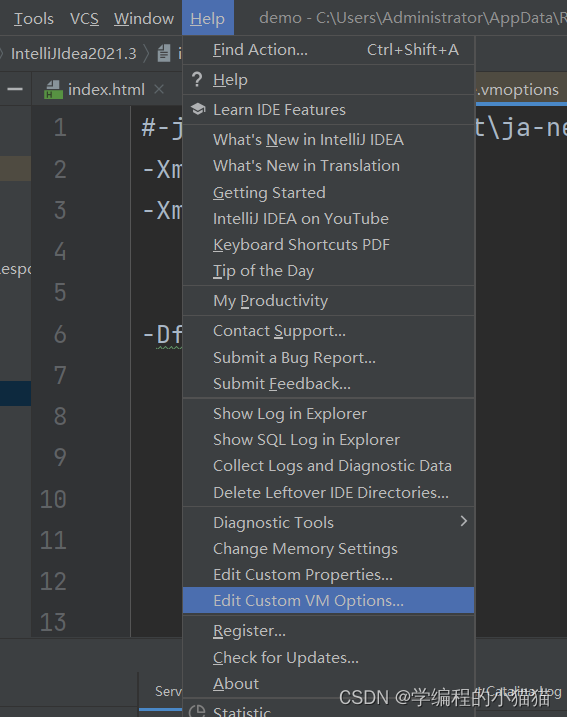Image resolution: width=567 pixels, height=717 pixels.
Task: Click line number 7 in gutter
Action: (60, 375)
